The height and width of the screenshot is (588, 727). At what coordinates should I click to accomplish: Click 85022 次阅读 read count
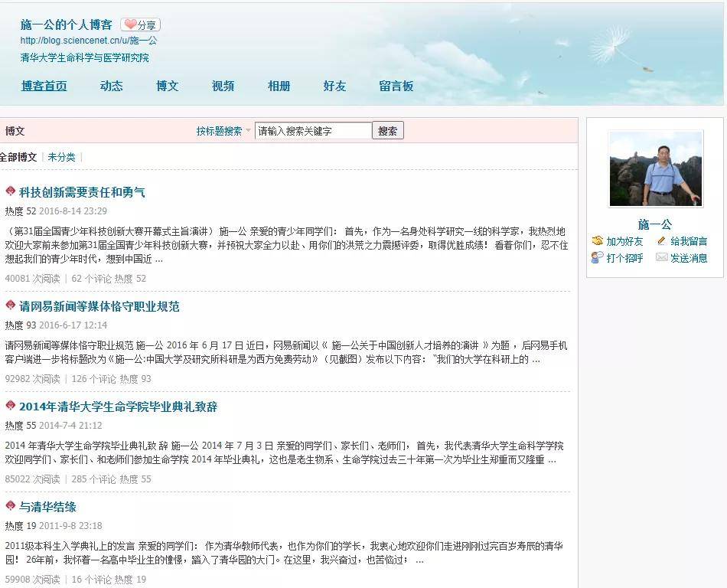[32, 479]
